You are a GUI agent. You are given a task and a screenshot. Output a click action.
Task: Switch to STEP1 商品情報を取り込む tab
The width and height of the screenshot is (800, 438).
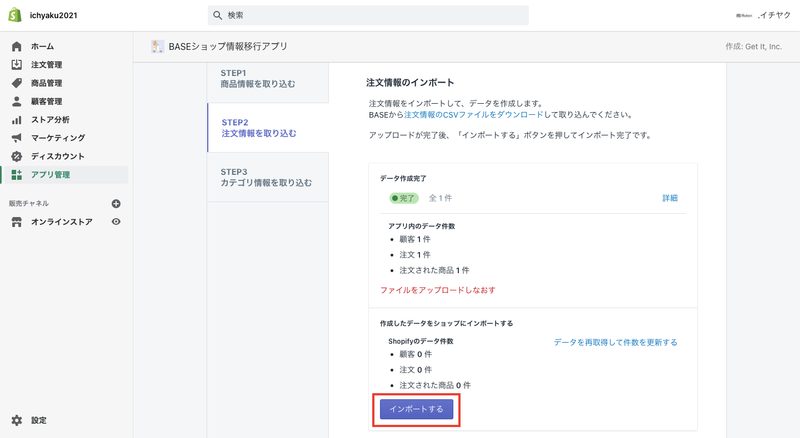[268, 79]
